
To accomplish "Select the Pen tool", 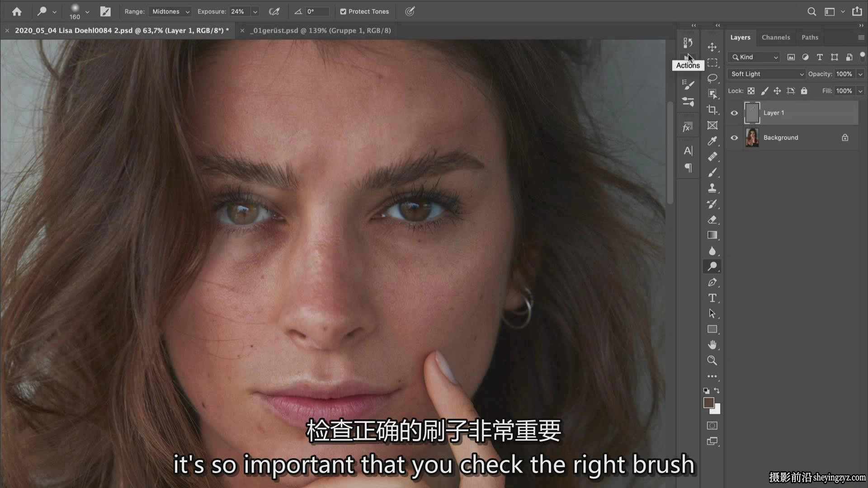I will click(x=712, y=282).
